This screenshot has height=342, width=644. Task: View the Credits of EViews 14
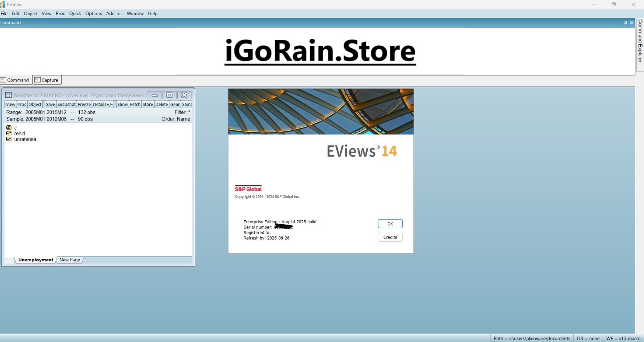point(390,237)
